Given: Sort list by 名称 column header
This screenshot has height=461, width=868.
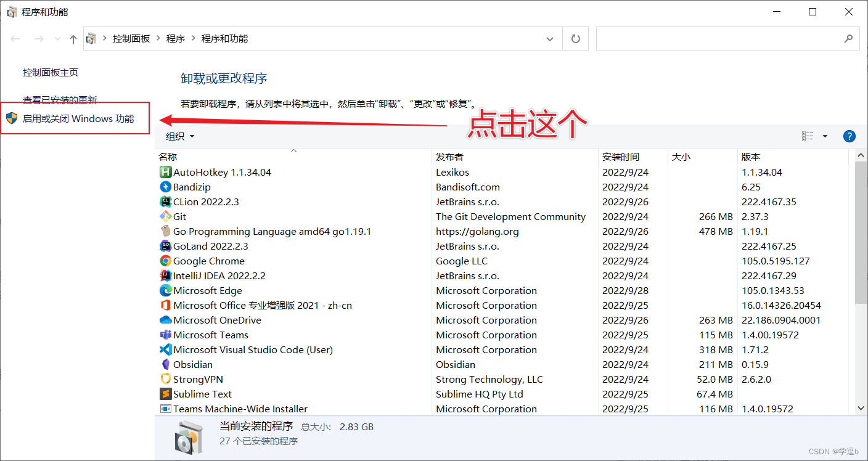Looking at the screenshot, I should 293,157.
